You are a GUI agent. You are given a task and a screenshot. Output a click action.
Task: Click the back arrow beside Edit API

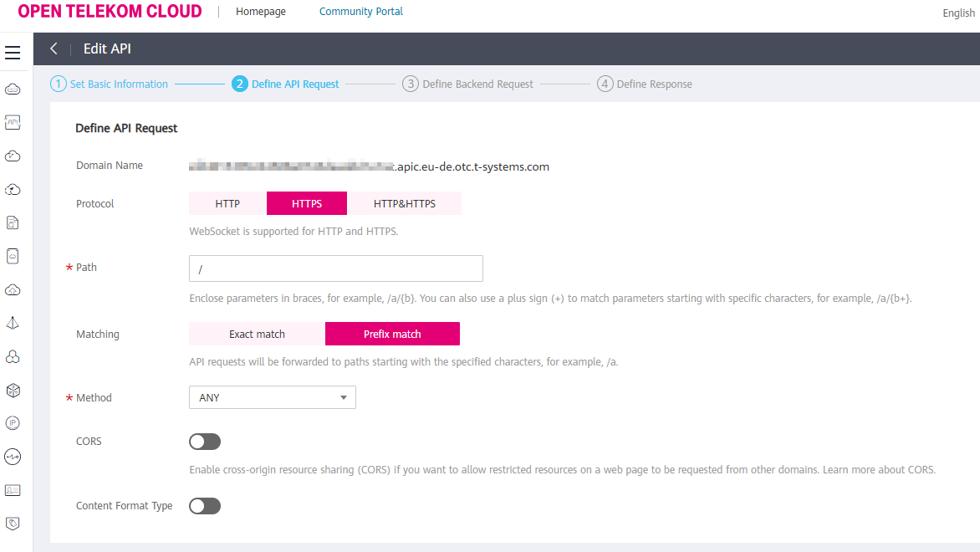[x=54, y=49]
